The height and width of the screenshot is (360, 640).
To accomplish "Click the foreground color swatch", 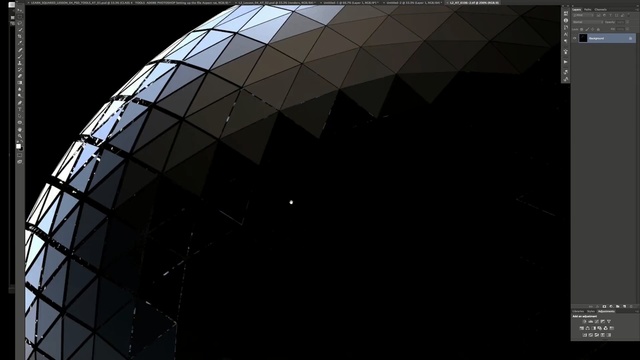I will click(18, 146).
